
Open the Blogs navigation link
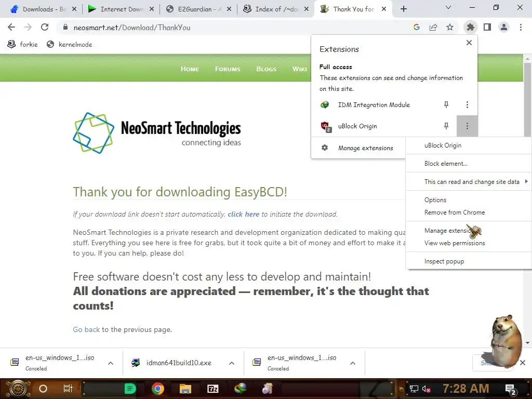click(x=267, y=69)
